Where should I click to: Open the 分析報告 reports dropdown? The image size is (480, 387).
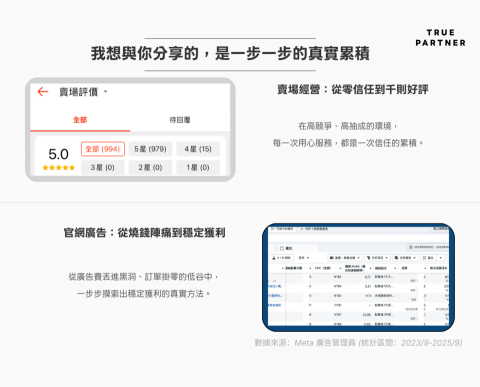[405, 258]
